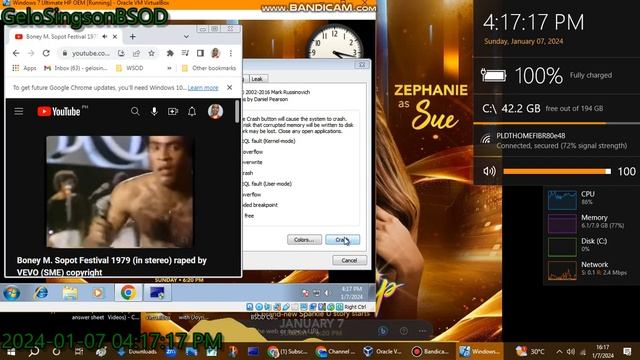
Task: Open Windows Media Player taskbar icon
Action: click(x=98, y=293)
